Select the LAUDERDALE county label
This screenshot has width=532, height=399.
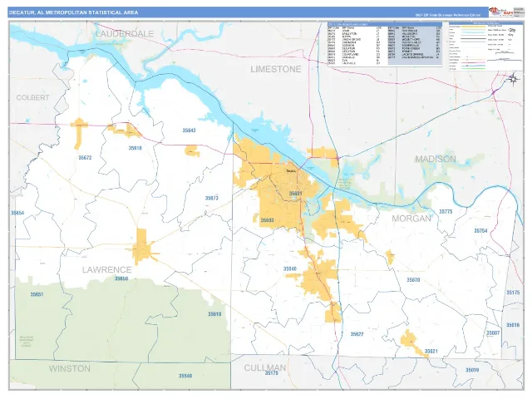pyautogui.click(x=125, y=33)
